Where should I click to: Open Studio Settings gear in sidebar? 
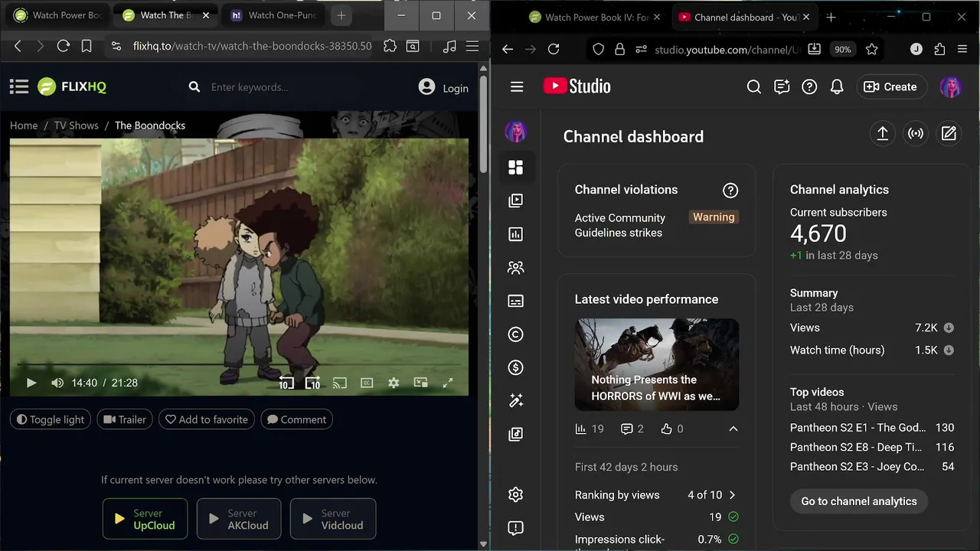[516, 494]
